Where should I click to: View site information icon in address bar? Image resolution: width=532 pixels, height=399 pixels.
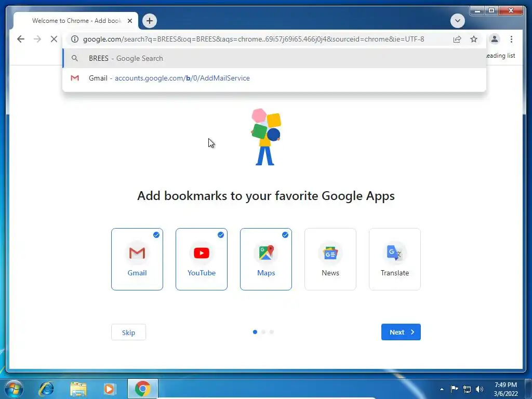75,39
